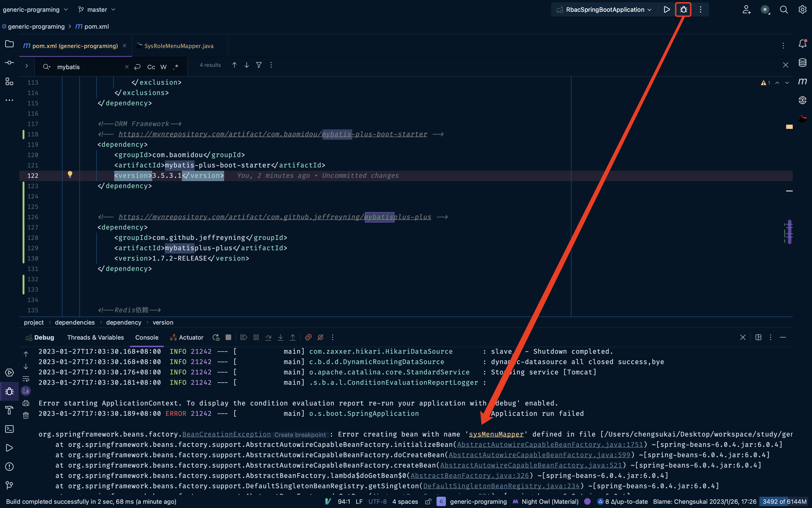Viewport: 812px width, 508px height.
Task: Open the master branch dropdown
Action: (97, 9)
